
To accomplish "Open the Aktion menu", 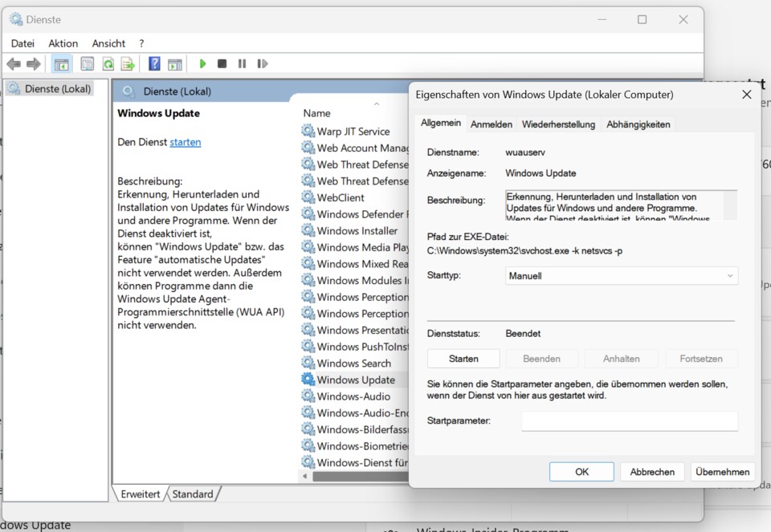I will pos(63,43).
